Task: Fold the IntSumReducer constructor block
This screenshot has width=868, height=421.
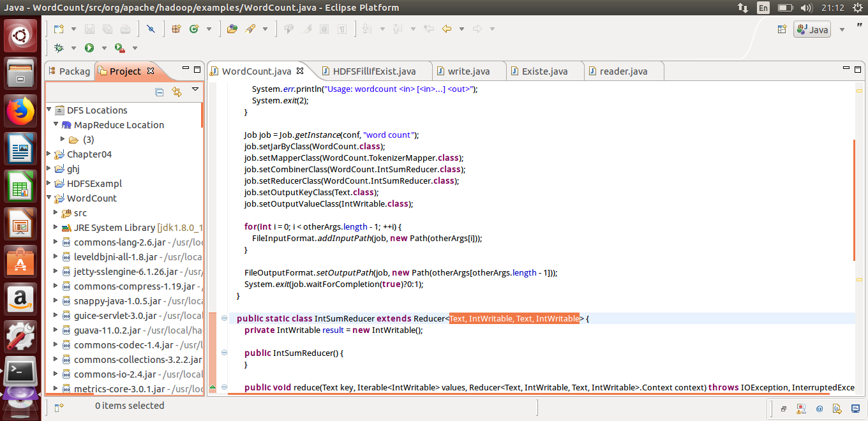Action: 224,353
